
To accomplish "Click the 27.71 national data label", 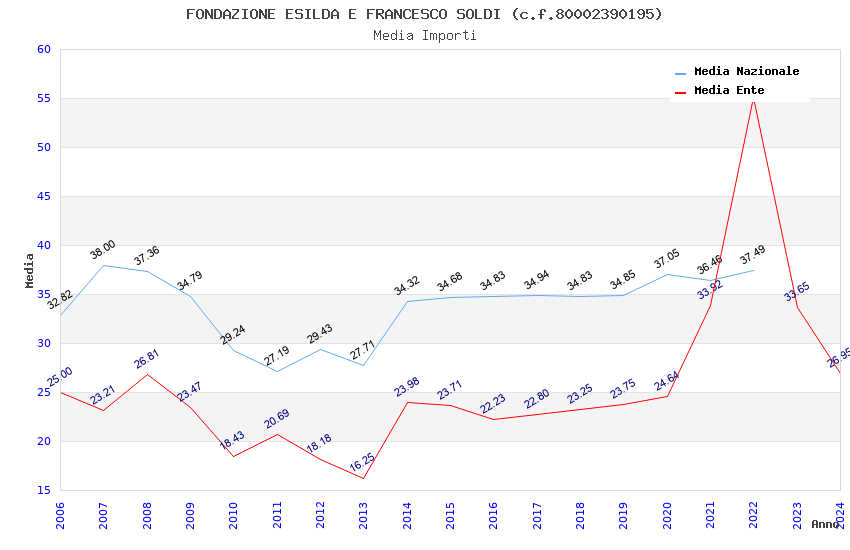I will pos(363,350).
